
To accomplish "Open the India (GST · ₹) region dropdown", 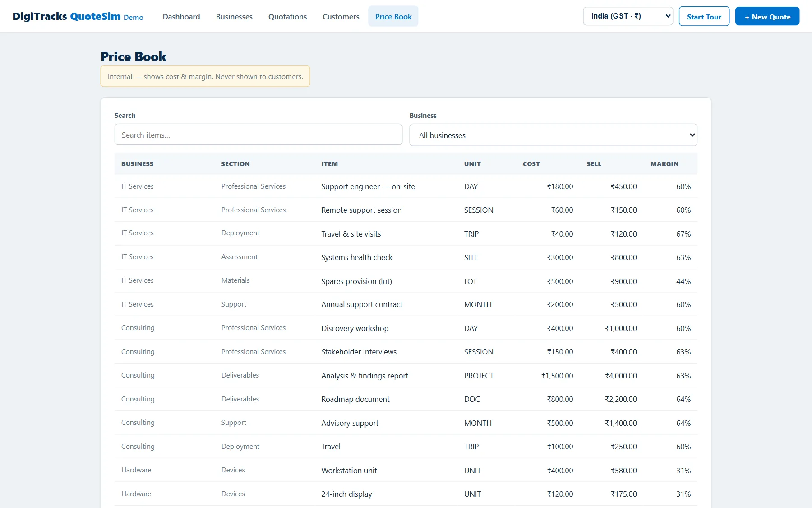I will [628, 16].
